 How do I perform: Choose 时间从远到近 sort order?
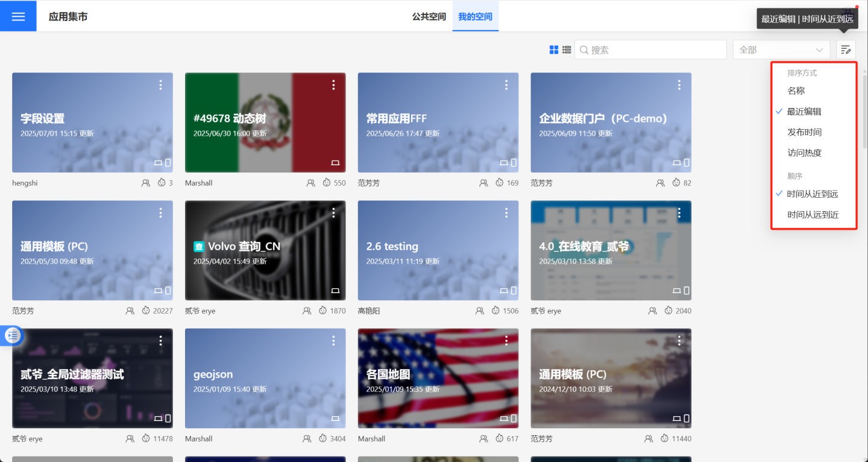813,215
